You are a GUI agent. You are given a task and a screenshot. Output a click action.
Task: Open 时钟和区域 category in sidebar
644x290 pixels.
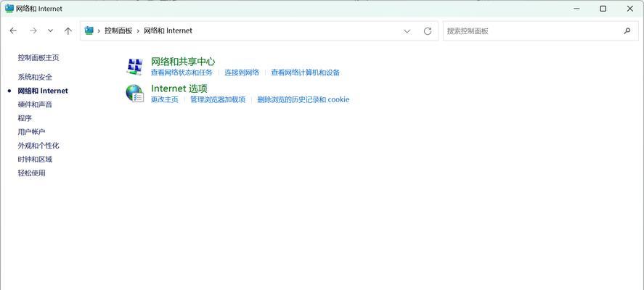(35, 159)
